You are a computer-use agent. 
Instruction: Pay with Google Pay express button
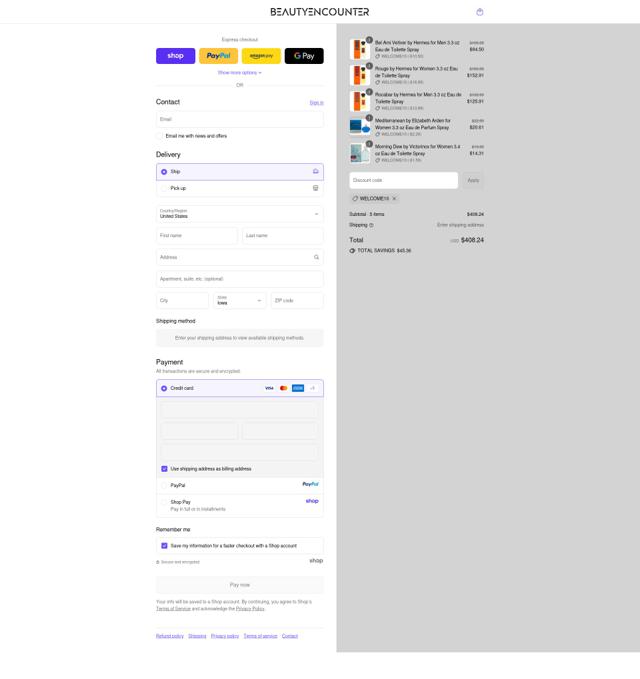(x=304, y=56)
